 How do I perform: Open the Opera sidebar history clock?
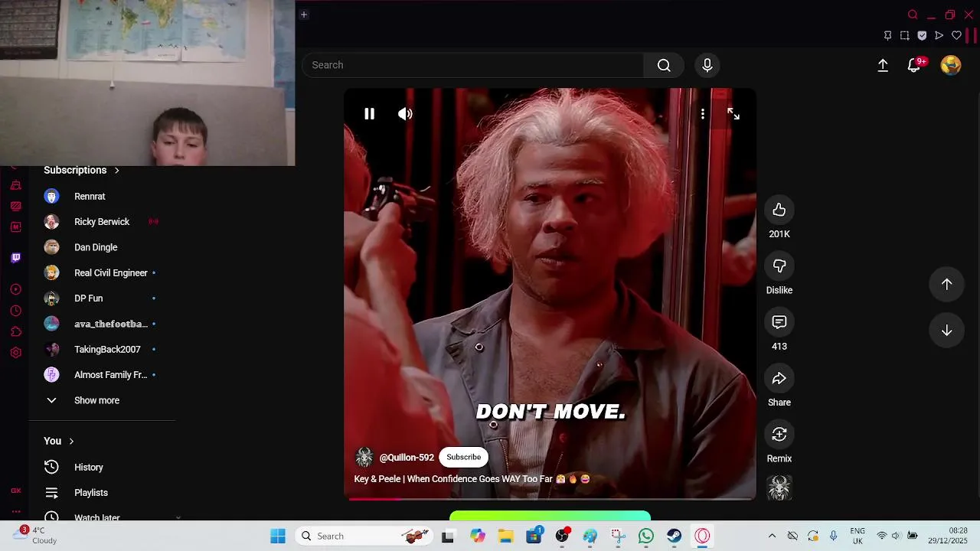(x=15, y=311)
